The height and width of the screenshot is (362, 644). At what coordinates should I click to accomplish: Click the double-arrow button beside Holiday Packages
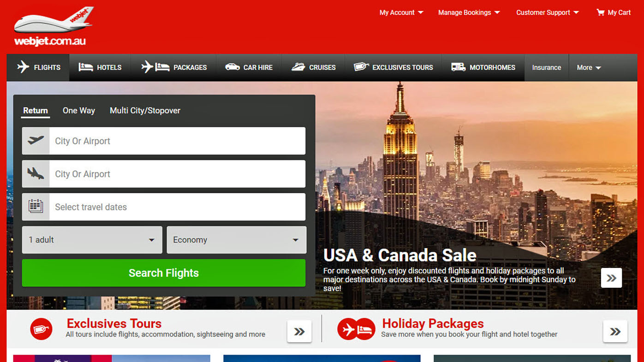pos(615,331)
